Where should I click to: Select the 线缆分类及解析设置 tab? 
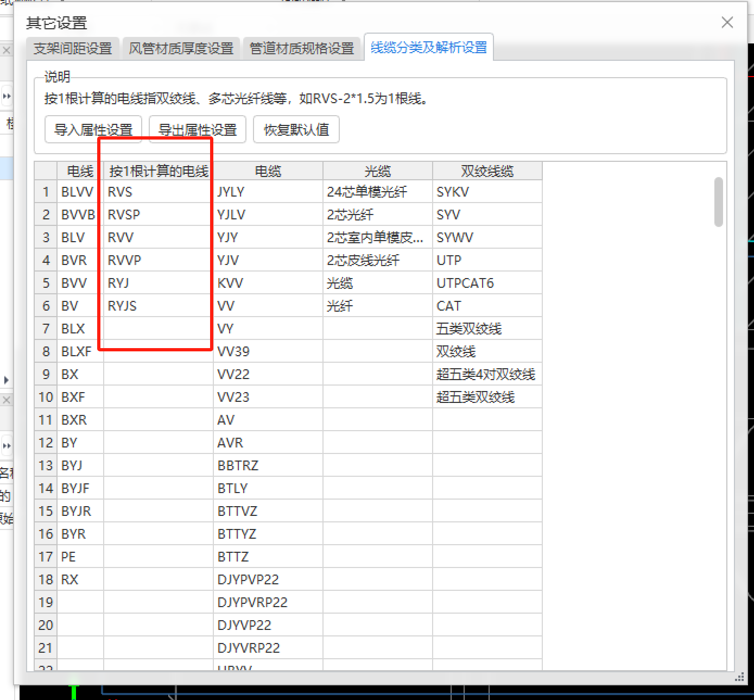click(429, 47)
